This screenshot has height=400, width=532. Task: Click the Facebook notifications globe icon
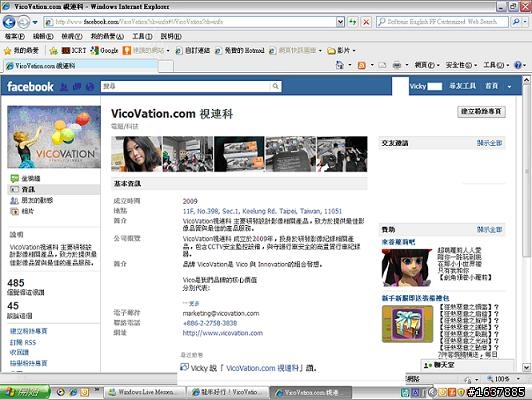pos(90,87)
